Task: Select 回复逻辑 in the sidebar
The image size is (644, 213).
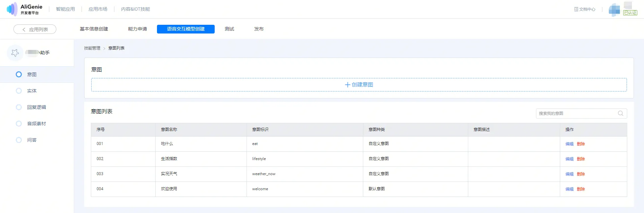Action: 37,107
